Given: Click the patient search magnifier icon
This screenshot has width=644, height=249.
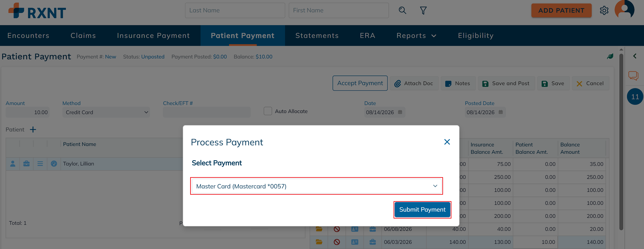Looking at the screenshot, I should coord(402,11).
